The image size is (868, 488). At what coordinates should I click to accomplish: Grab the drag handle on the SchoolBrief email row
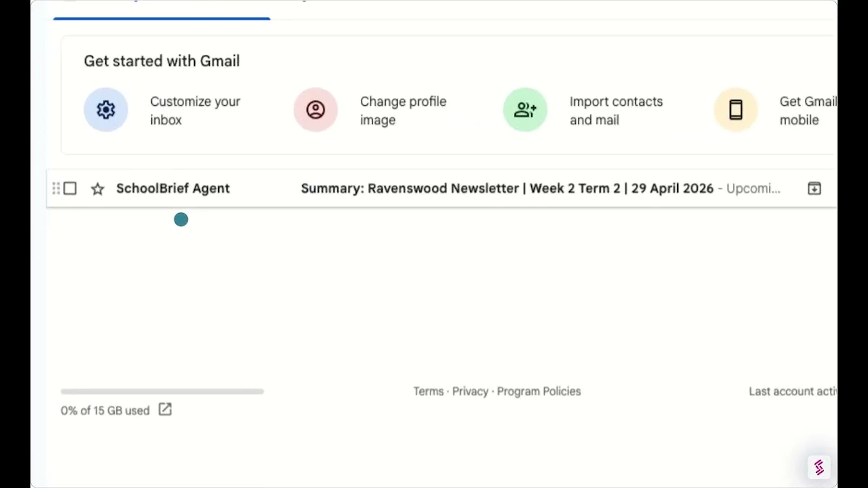click(x=56, y=188)
